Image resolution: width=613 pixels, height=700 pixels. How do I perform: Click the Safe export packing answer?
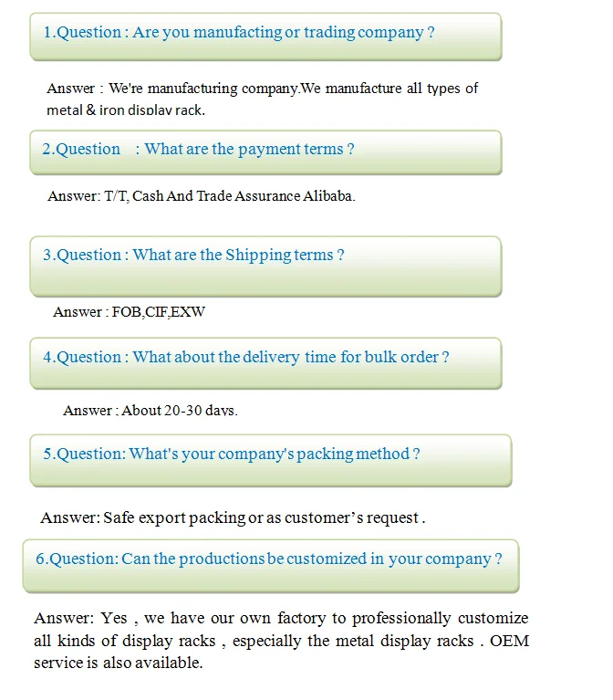point(233,517)
